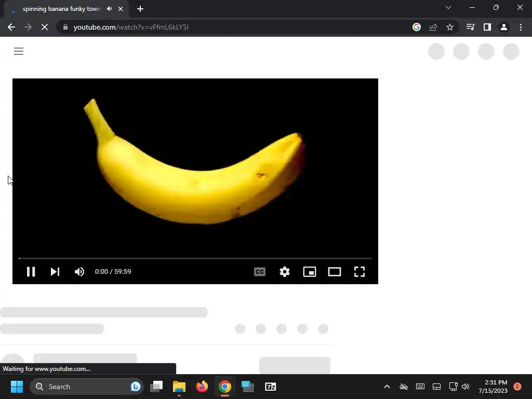Toggle closed captions CC button
Image resolution: width=532 pixels, height=399 pixels.
tap(260, 272)
